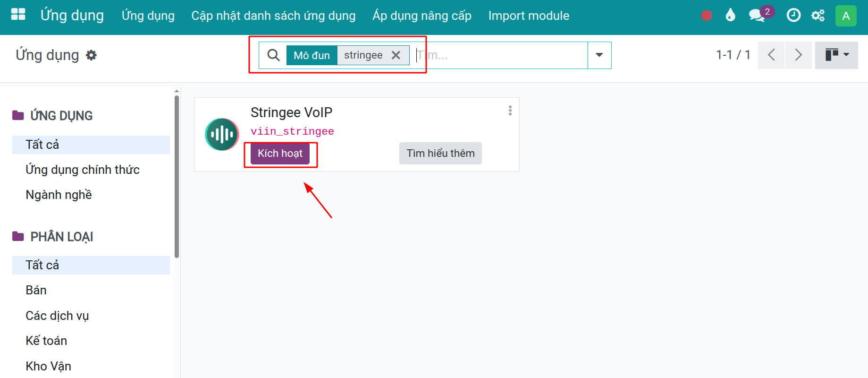
Task: Go to next page of results
Action: click(x=798, y=55)
